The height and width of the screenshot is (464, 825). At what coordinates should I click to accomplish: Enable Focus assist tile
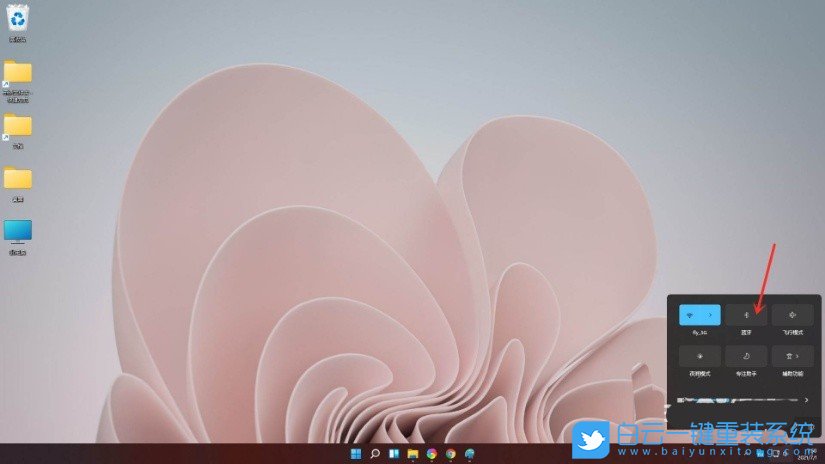click(746, 355)
